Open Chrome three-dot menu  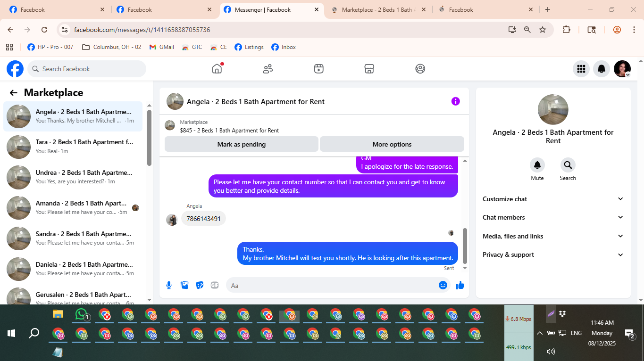coord(634,30)
